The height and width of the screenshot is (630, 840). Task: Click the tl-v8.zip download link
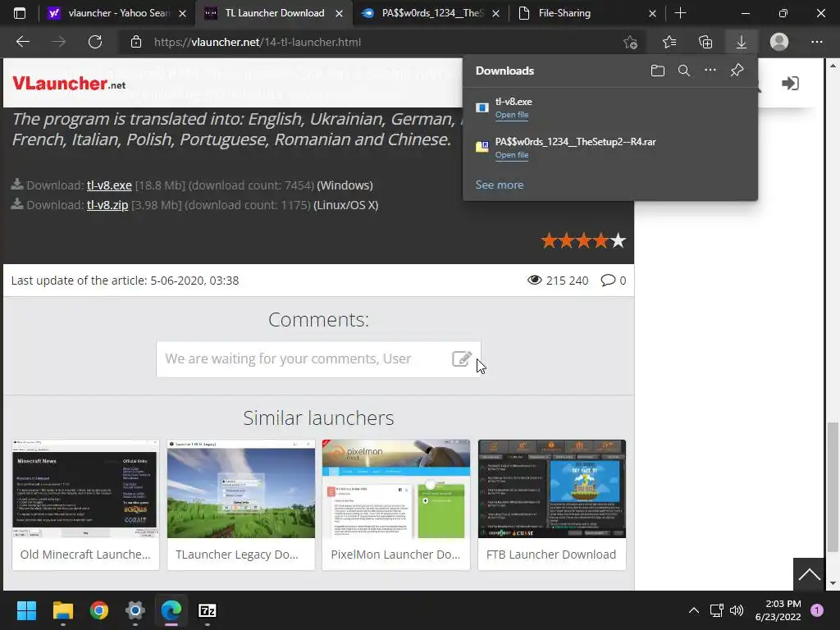coord(107,205)
